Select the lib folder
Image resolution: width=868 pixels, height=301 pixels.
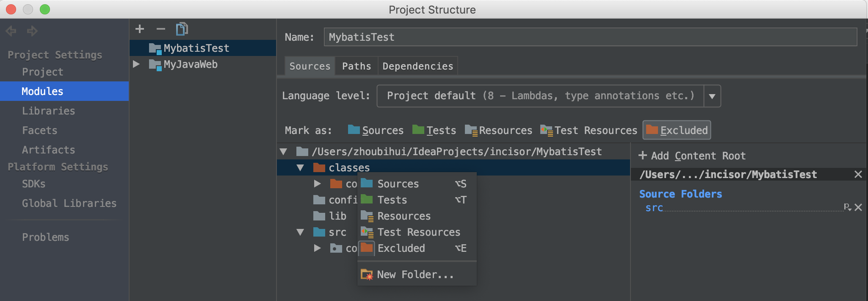(330, 216)
